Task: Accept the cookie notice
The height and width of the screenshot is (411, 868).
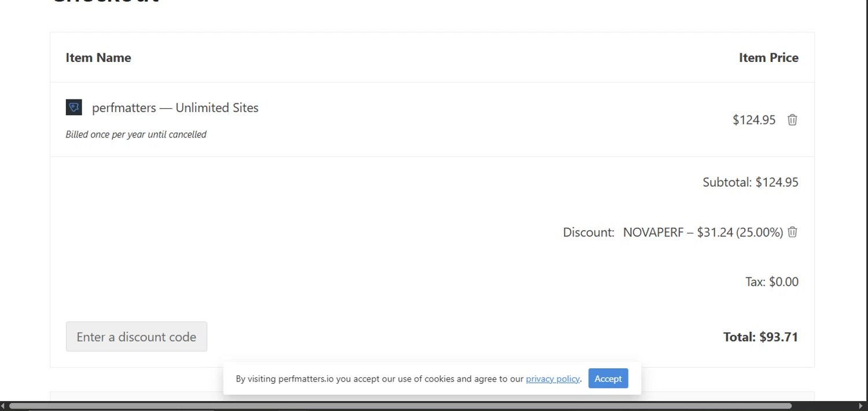Action: click(x=608, y=379)
